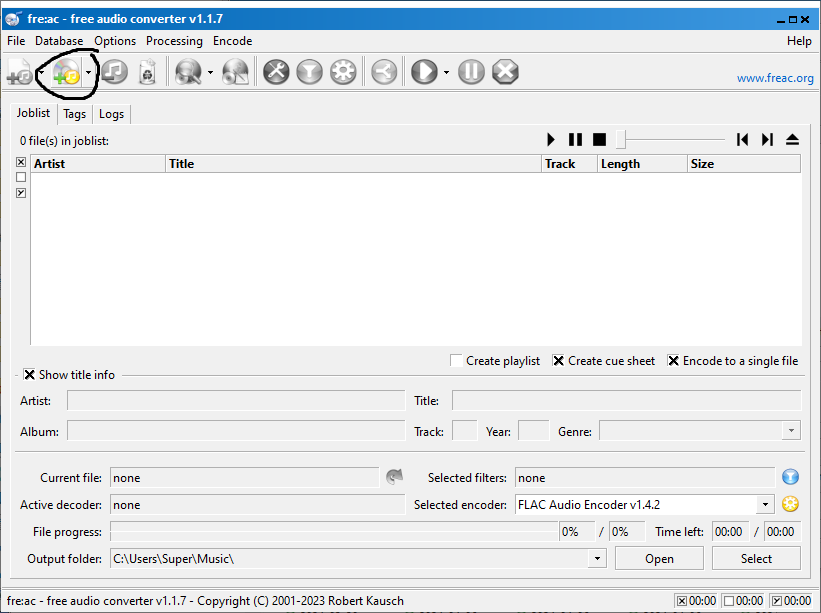Switch to the Tags tab

74,114
